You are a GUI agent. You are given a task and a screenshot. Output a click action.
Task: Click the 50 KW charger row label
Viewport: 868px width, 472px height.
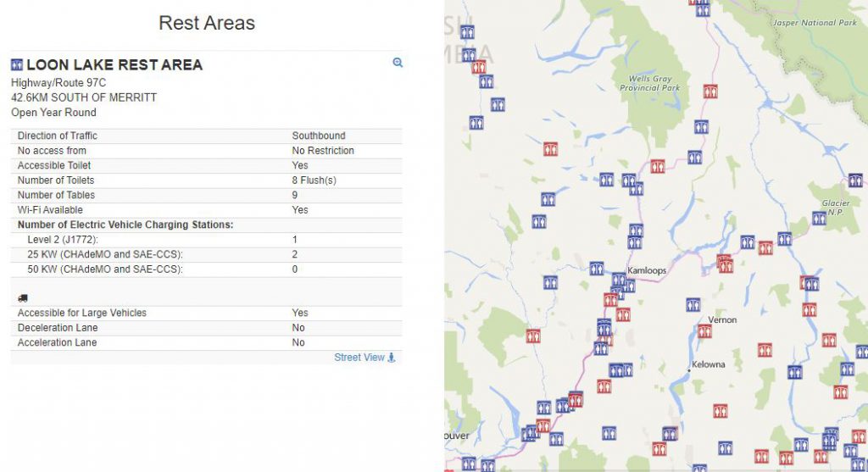[x=105, y=269]
